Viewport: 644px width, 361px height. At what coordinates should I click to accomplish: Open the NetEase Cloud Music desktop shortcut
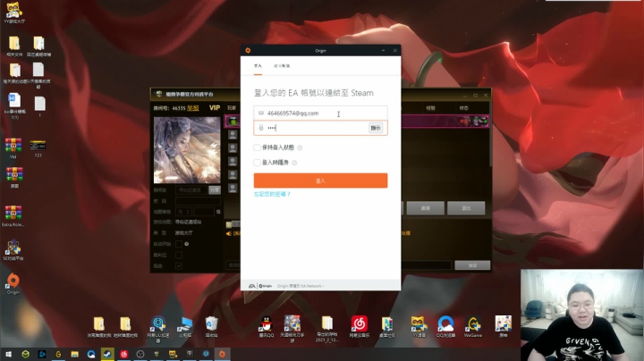click(x=359, y=327)
